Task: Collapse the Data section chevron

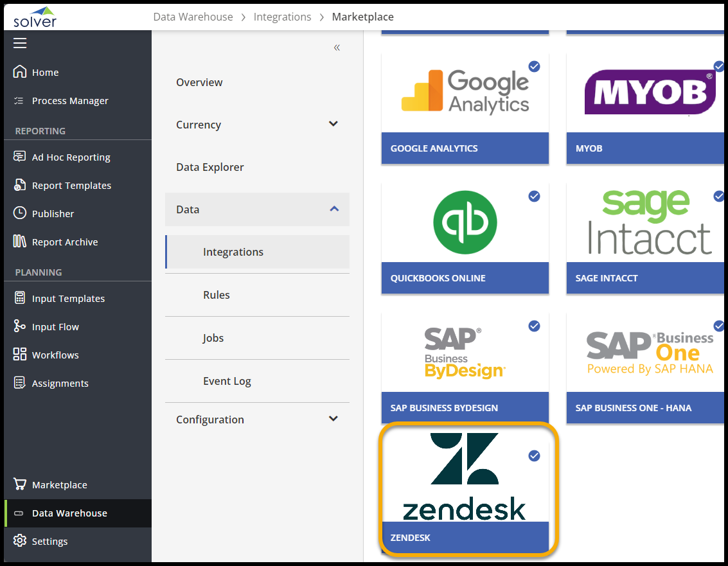Action: [x=333, y=209]
